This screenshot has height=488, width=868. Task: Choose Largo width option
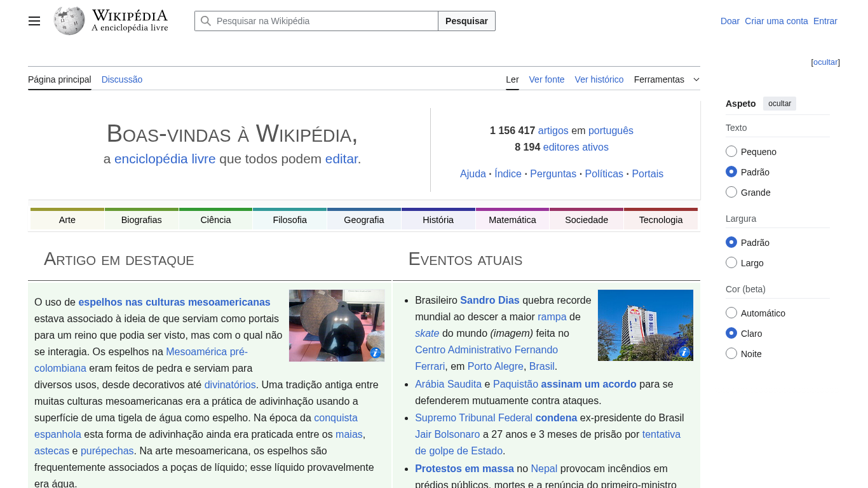tap(731, 263)
